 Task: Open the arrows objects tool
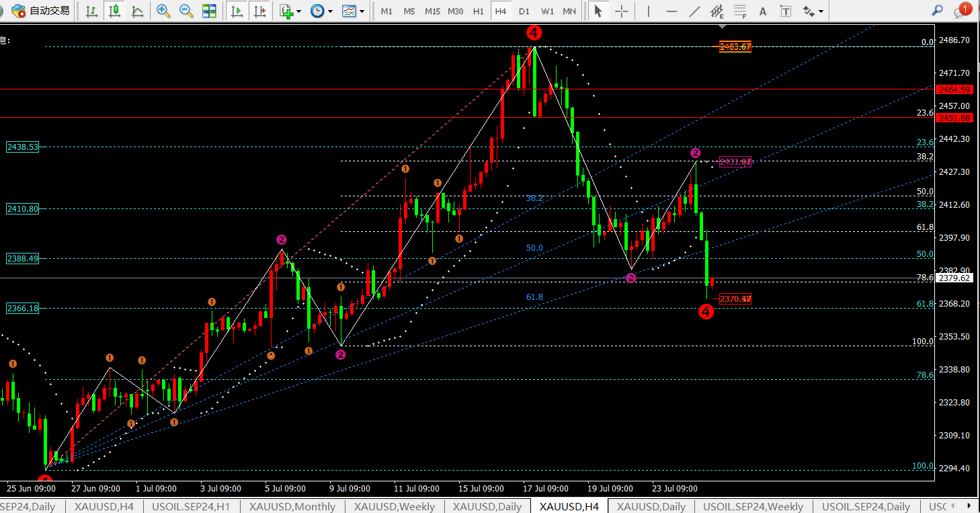tap(809, 11)
